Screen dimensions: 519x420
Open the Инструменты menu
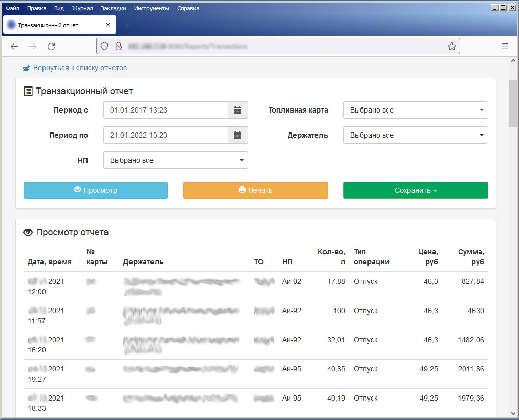click(x=152, y=8)
